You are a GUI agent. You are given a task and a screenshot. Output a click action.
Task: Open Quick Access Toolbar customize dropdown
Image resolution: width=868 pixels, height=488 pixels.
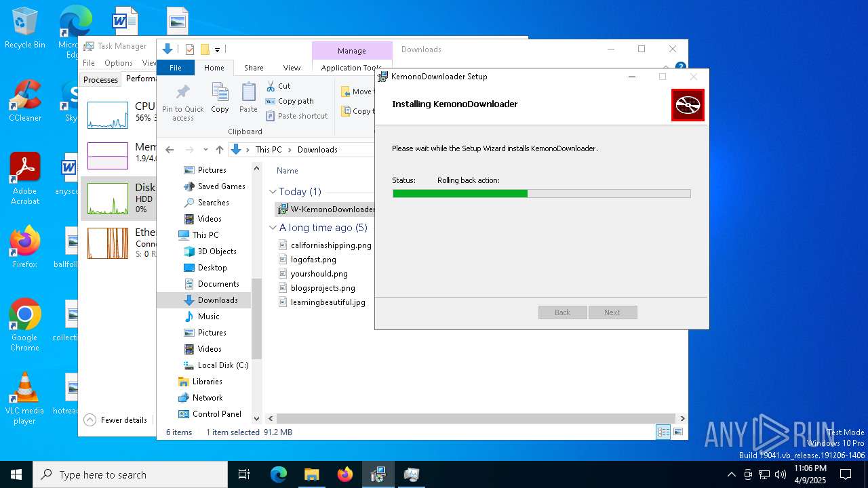pos(217,49)
